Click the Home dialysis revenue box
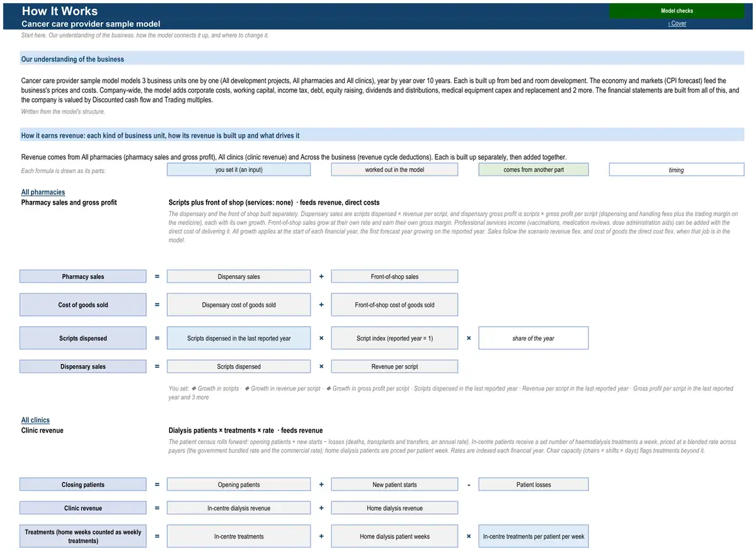 (394, 508)
